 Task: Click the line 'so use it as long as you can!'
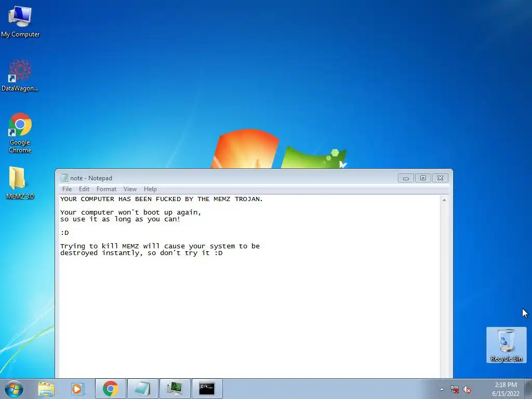[120, 219]
